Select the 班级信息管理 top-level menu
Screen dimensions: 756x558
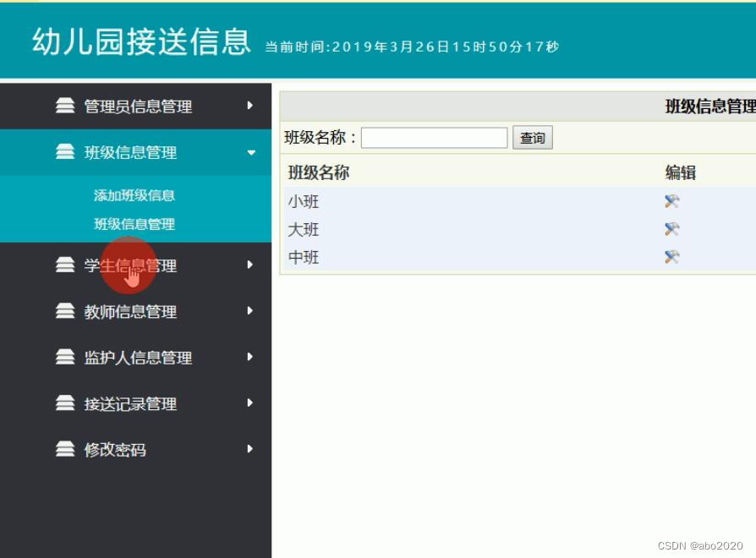(135, 152)
